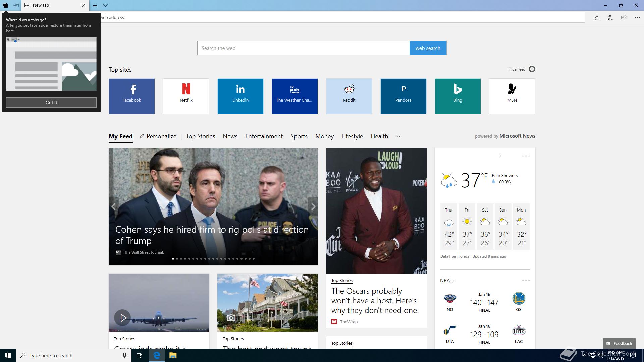The image size is (644, 362).
Task: Open Netflix top site tile
Action: [x=186, y=96]
